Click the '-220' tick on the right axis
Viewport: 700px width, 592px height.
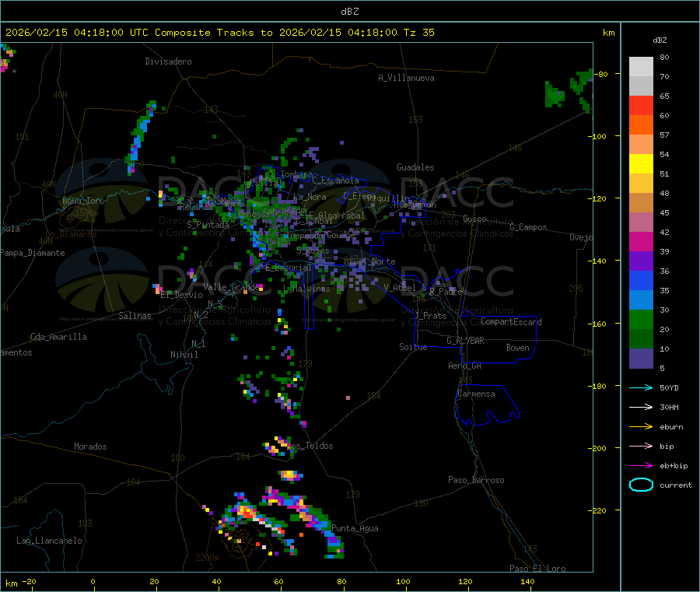(x=599, y=511)
